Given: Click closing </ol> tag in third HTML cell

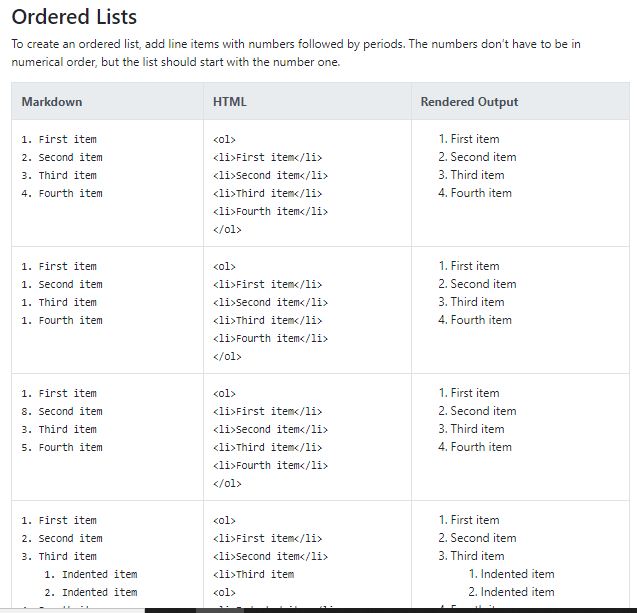Looking at the screenshot, I should coord(227,483).
